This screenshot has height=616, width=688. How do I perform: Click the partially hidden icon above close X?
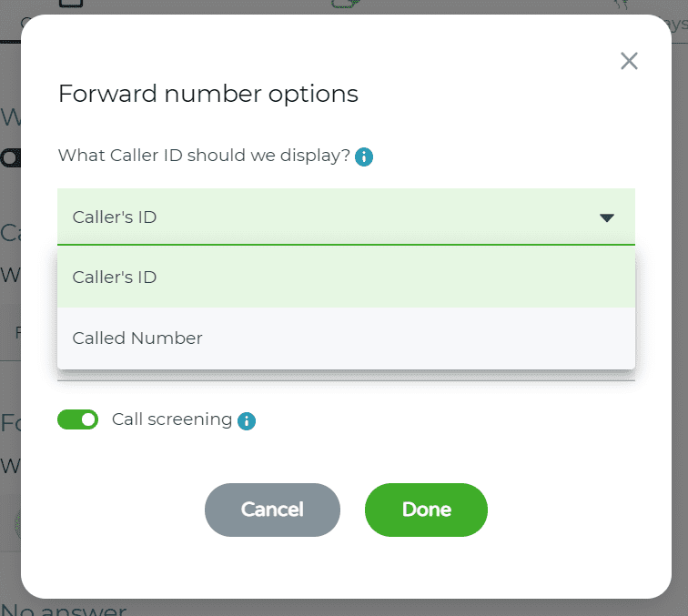(622, 5)
